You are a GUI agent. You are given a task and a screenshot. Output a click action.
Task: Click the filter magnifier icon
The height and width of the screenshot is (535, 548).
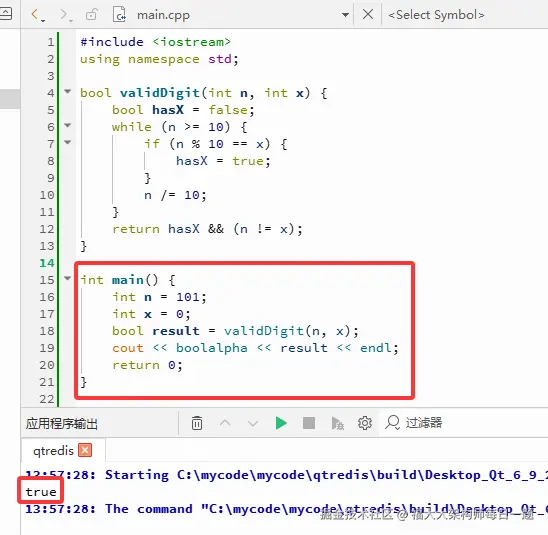(392, 423)
